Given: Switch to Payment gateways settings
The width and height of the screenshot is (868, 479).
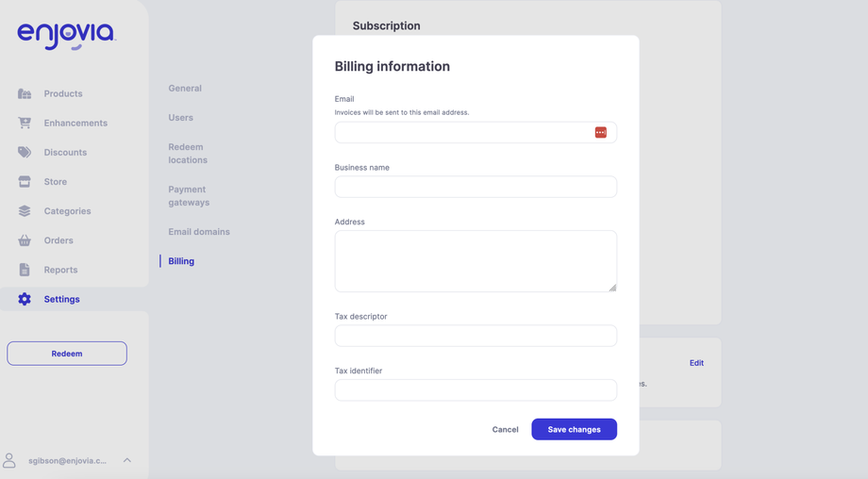Looking at the screenshot, I should (189, 196).
